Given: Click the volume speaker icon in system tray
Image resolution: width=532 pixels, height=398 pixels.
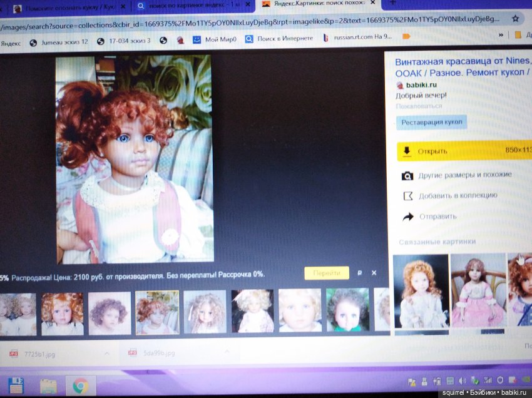Looking at the screenshot, I should coord(462,381).
